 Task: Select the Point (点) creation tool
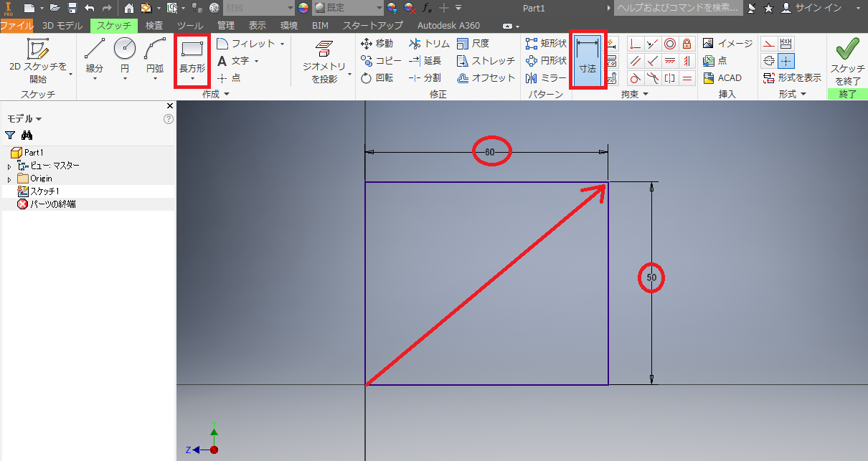pos(229,78)
